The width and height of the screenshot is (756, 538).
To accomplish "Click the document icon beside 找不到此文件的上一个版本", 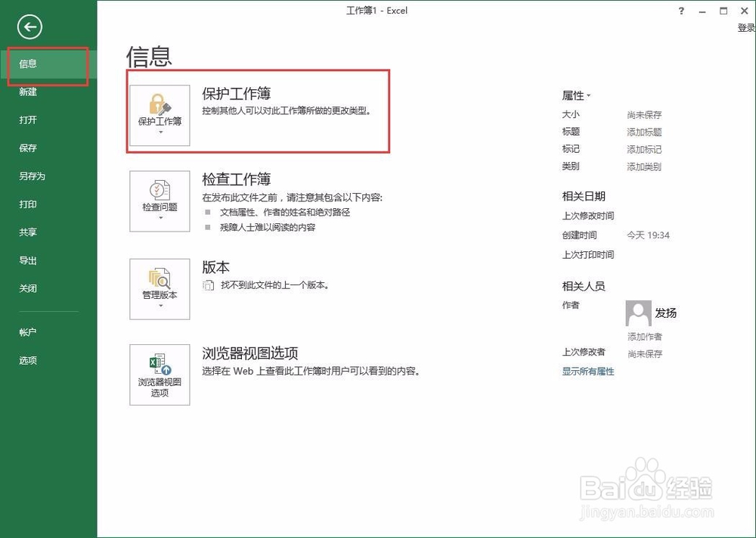I will [x=209, y=285].
